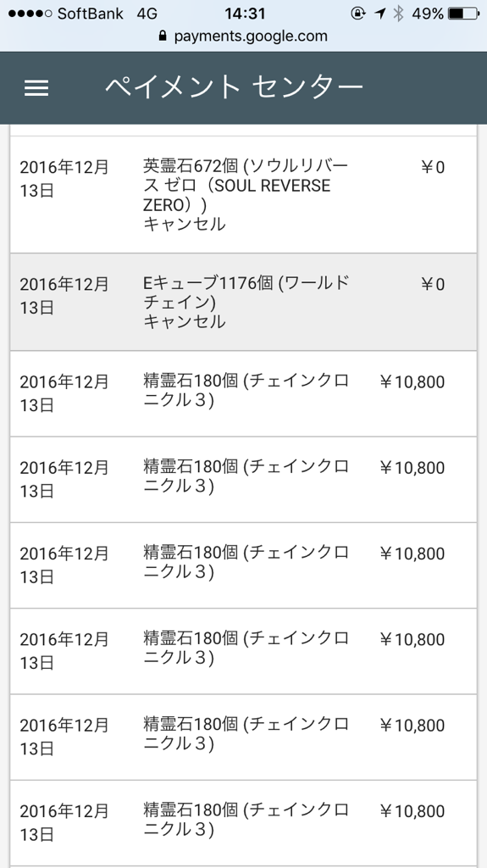Tap the battery icon in status bar

[464, 14]
